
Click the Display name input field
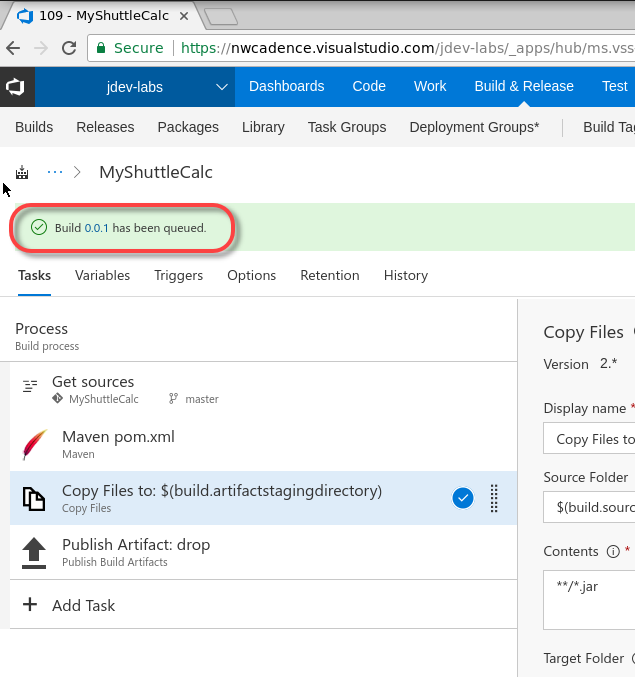coord(589,439)
